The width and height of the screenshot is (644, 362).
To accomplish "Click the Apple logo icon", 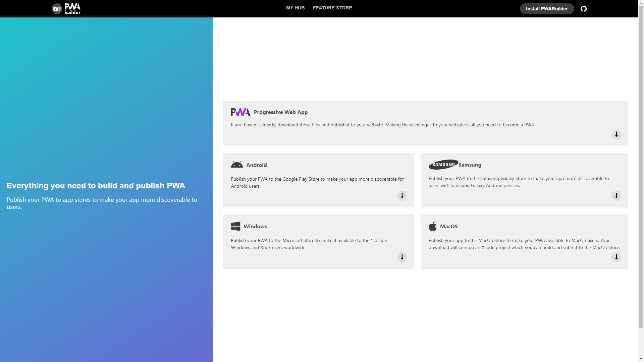I will [433, 226].
